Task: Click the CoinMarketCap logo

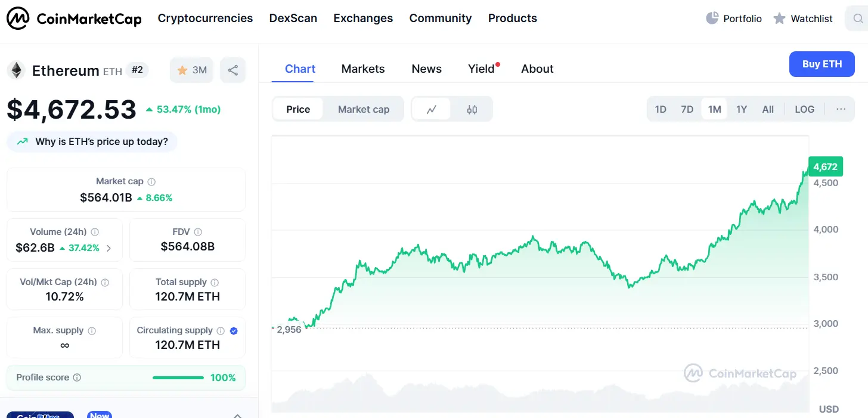Action: [x=74, y=19]
